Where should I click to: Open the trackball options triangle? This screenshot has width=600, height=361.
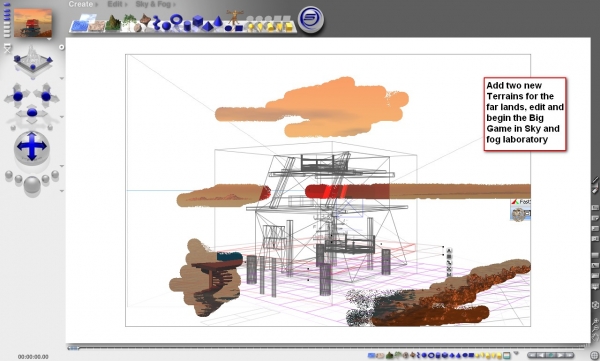point(62,166)
